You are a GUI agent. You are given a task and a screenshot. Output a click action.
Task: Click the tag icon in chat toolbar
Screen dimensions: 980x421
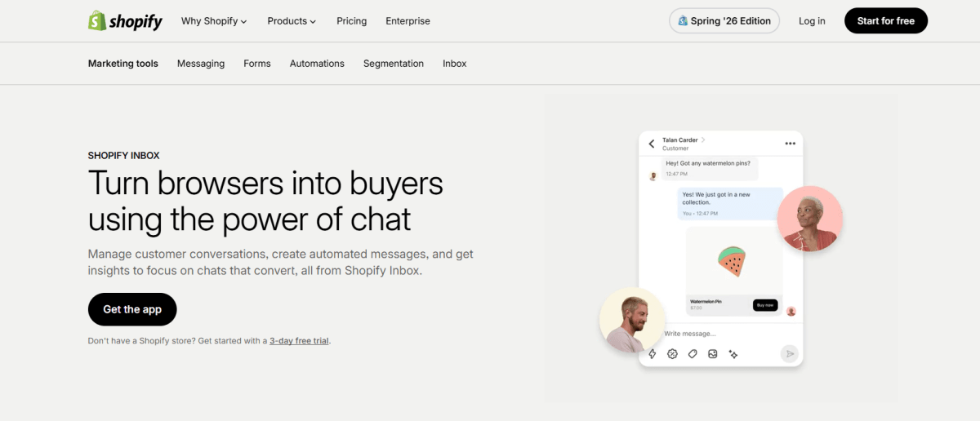[x=693, y=353]
